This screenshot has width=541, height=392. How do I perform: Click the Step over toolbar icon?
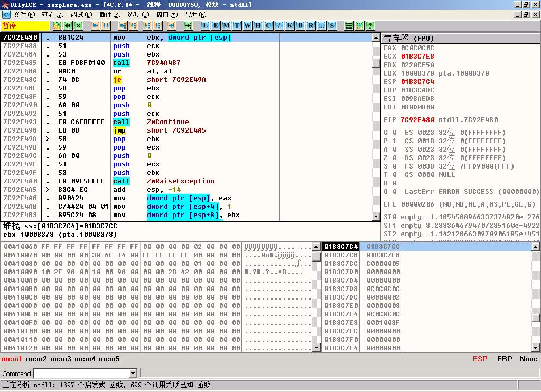coord(133,25)
